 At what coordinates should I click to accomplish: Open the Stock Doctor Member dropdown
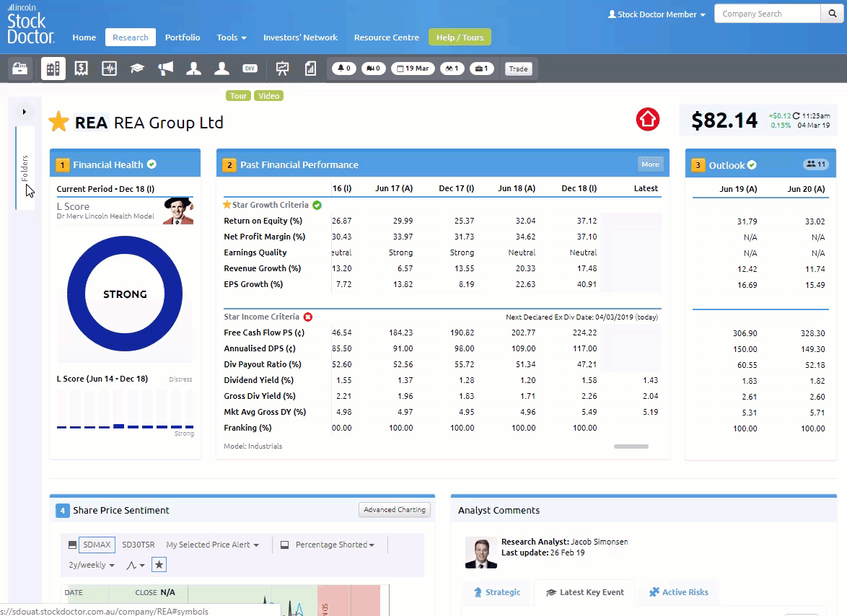pos(657,14)
